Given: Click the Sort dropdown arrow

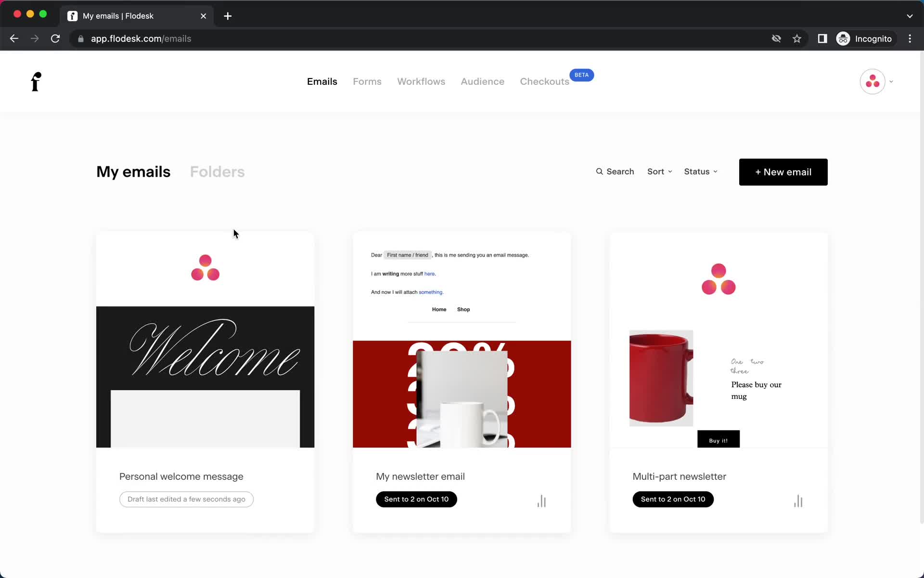Looking at the screenshot, I should [x=670, y=172].
